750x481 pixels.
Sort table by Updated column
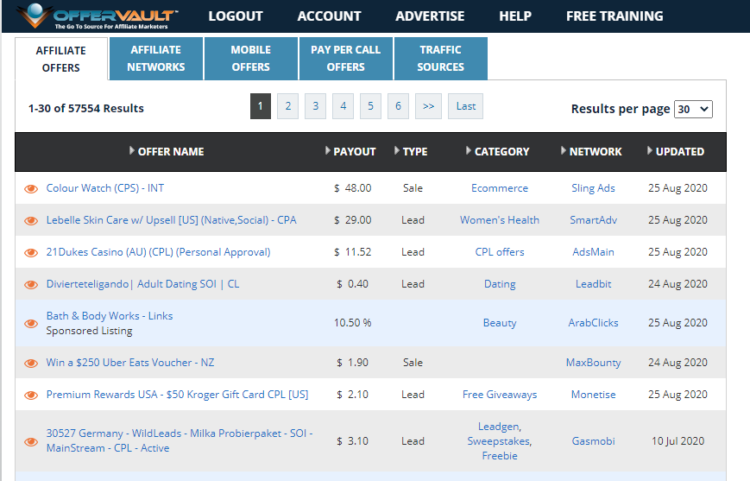[675, 152]
